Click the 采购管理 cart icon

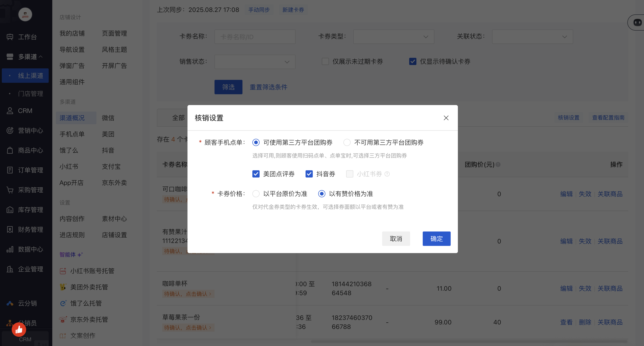point(10,190)
